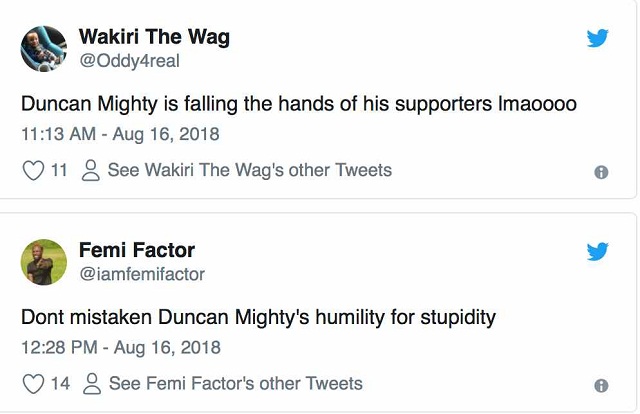Image resolution: width=640 pixels, height=414 pixels.
Task: Open the info icon on Femi Factor's tweet
Action: (601, 385)
